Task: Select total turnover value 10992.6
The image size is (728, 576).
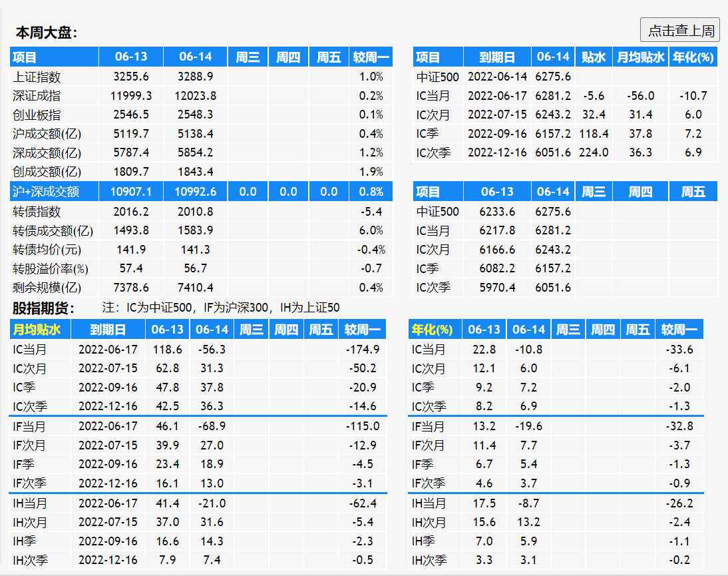Action: coord(196,191)
